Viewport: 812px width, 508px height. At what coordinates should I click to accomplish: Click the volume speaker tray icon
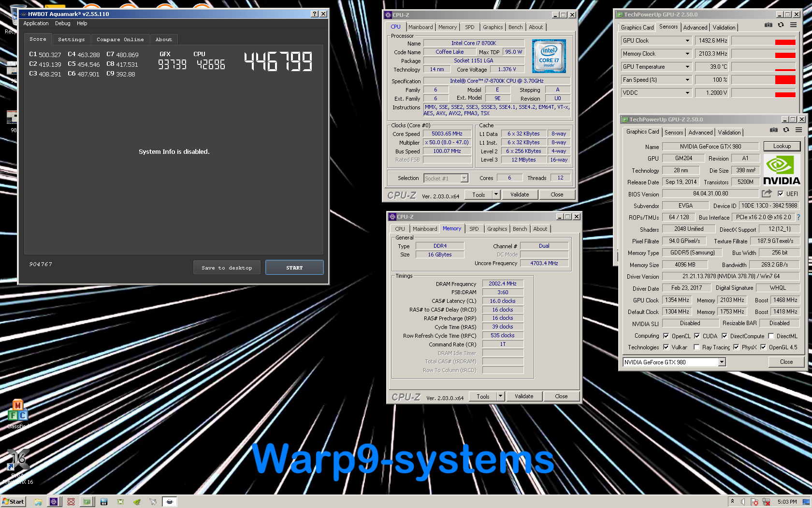(743, 502)
